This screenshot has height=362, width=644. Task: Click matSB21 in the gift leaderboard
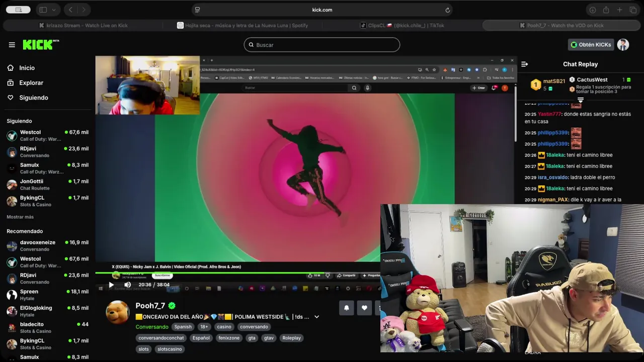pyautogui.click(x=554, y=81)
